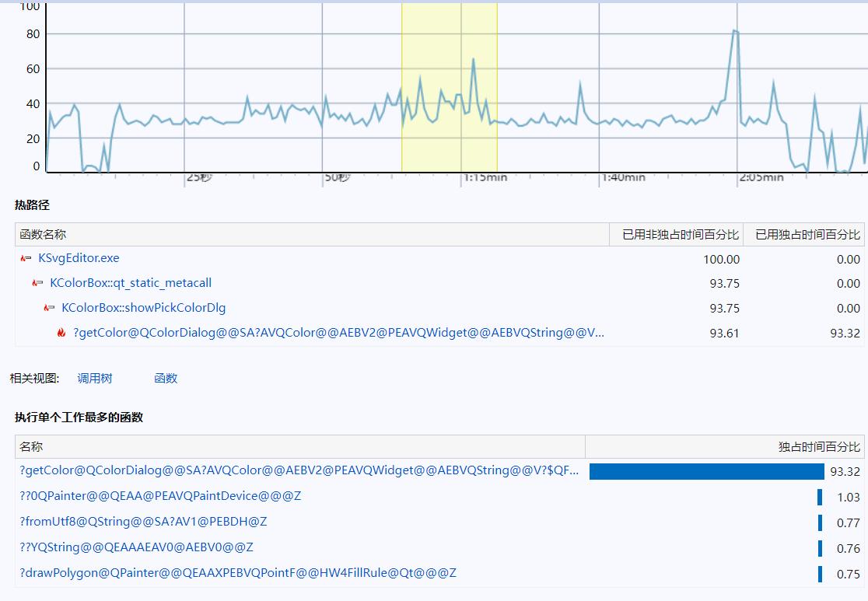Sort by 已用独占时间百分比 column header
Viewport: 868px width, 601px height.
coord(803,235)
